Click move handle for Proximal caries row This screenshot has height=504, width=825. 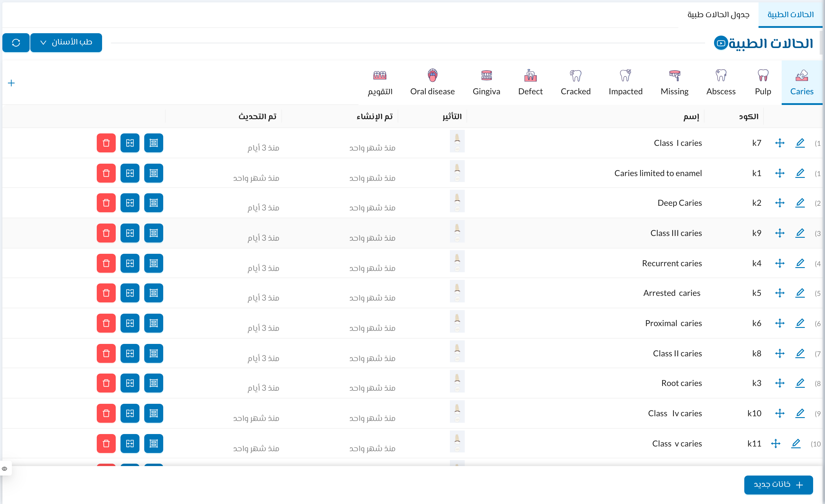point(780,323)
